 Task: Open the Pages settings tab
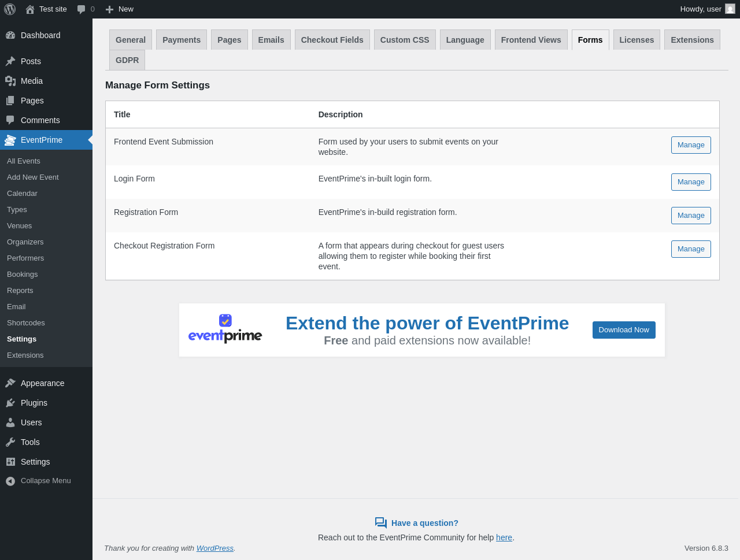click(230, 40)
